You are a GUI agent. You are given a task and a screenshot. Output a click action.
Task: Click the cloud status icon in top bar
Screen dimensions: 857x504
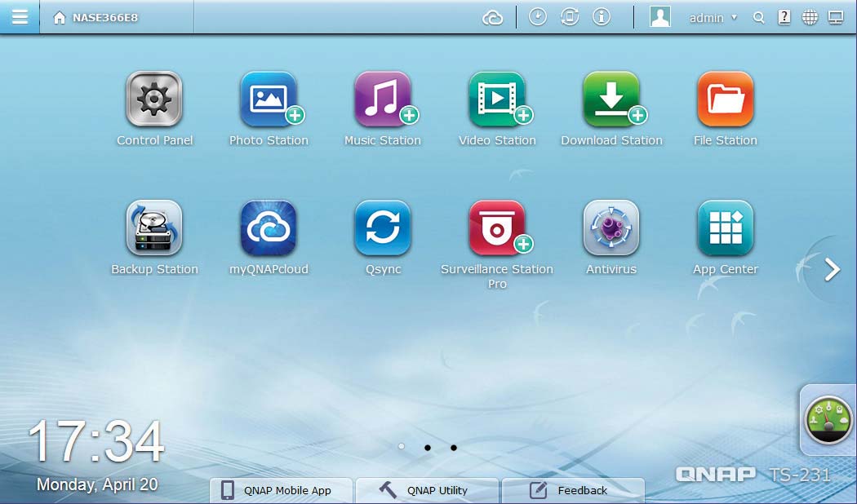tap(492, 18)
